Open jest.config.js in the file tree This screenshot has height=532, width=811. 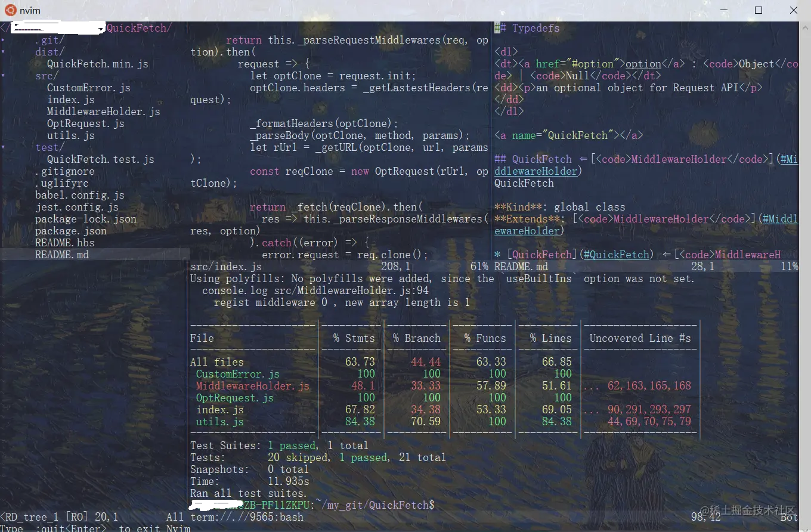click(77, 207)
